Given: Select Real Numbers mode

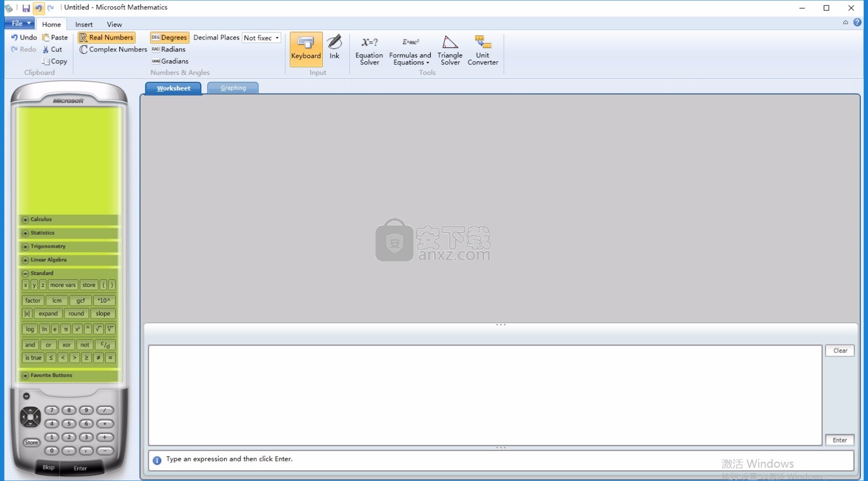Looking at the screenshot, I should coord(106,37).
